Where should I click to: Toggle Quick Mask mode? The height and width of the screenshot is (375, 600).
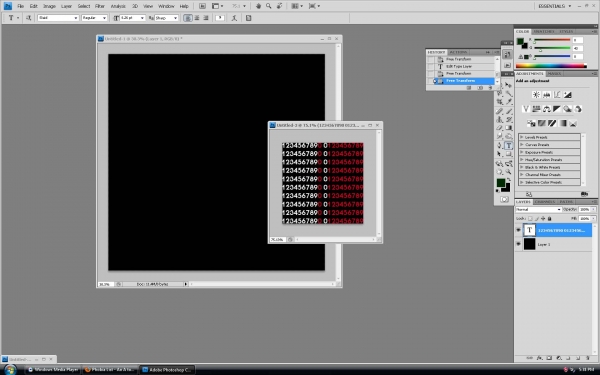click(504, 199)
